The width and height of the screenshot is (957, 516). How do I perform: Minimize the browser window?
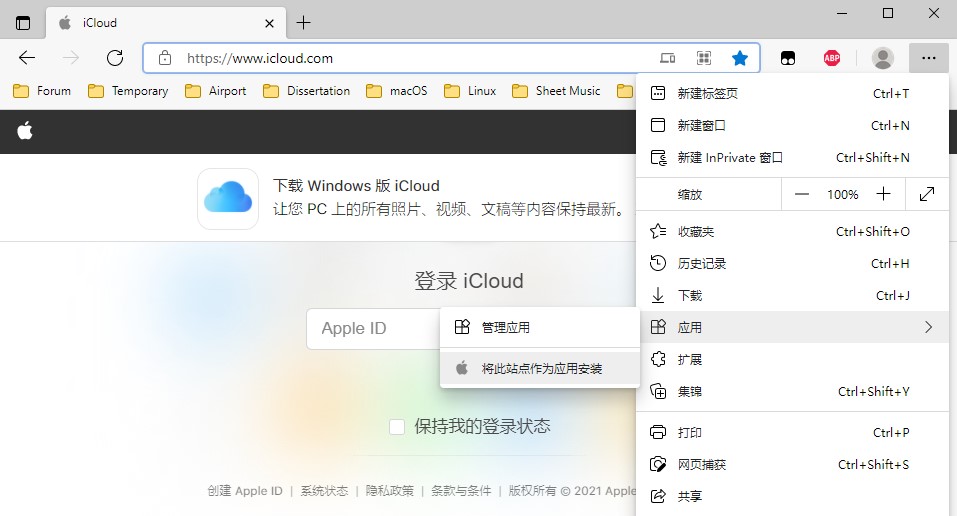842,13
